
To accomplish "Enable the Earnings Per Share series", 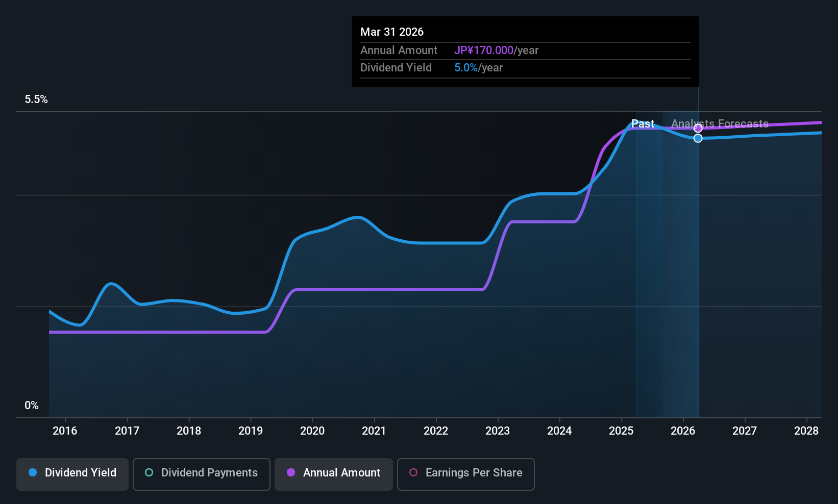I will [x=466, y=474].
